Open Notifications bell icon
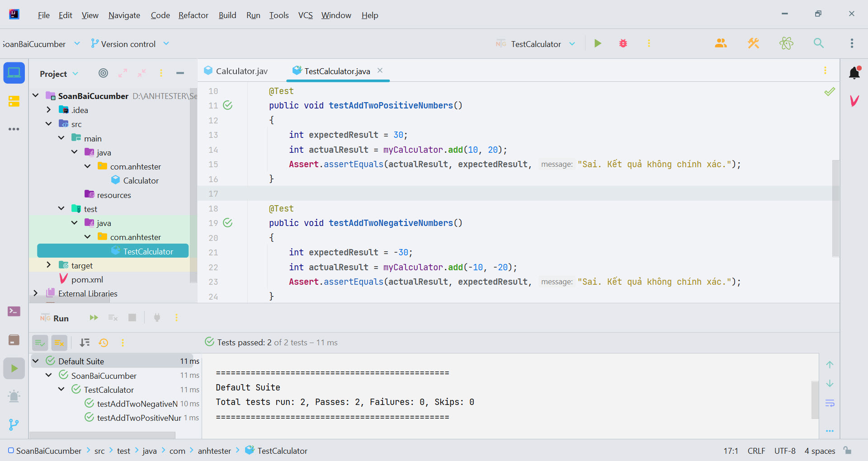 point(854,73)
